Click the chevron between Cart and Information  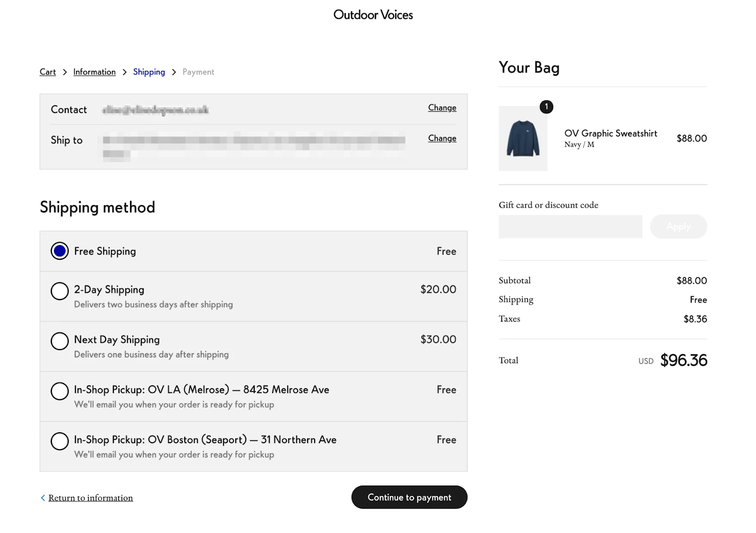tap(65, 72)
